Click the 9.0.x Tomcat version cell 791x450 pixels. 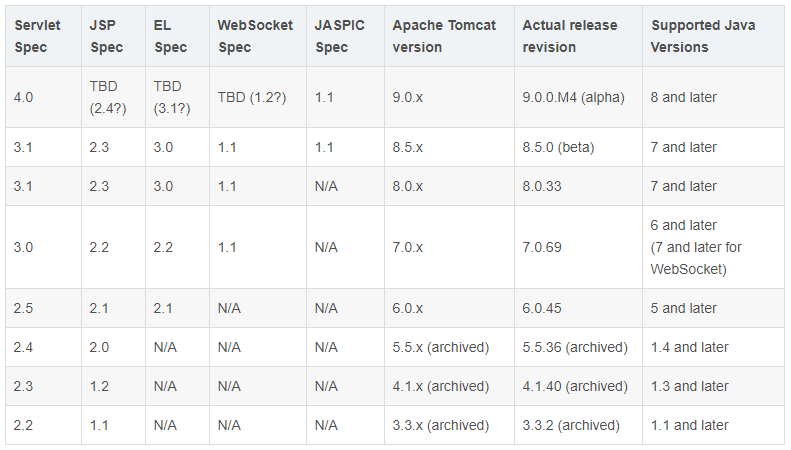(x=414, y=97)
